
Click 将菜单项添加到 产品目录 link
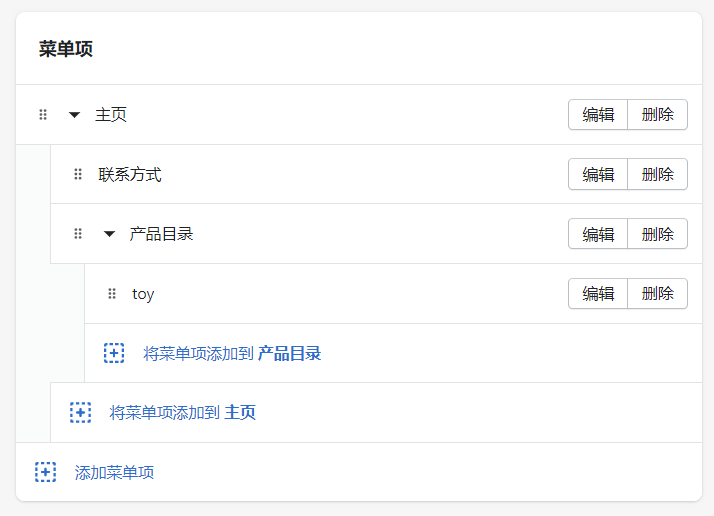pyautogui.click(x=232, y=353)
